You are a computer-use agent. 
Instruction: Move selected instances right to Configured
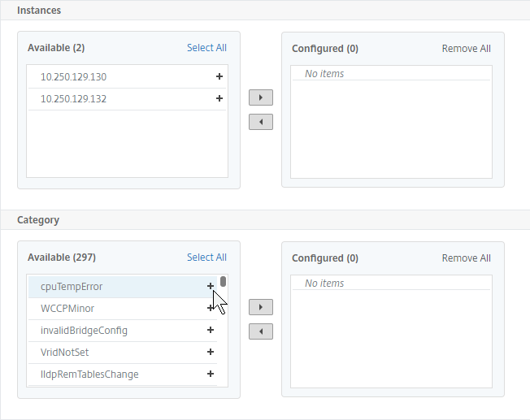click(x=261, y=97)
